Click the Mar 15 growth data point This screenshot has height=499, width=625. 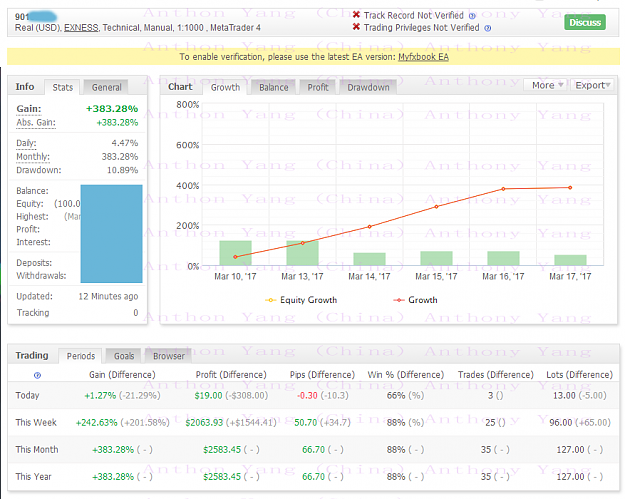point(436,206)
